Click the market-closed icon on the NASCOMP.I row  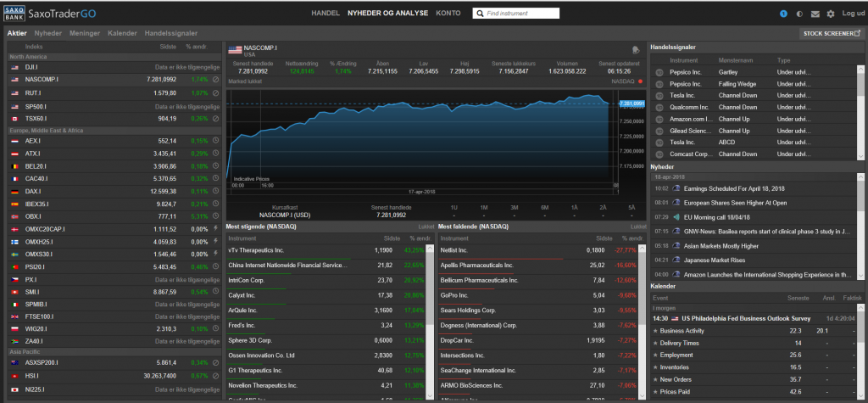(x=215, y=80)
